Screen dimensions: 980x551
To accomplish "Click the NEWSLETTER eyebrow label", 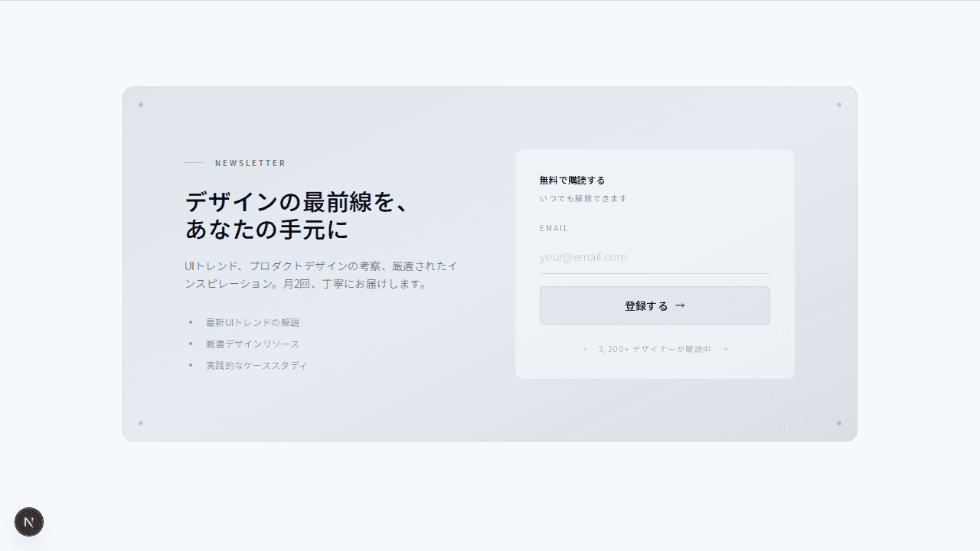I will [x=250, y=163].
